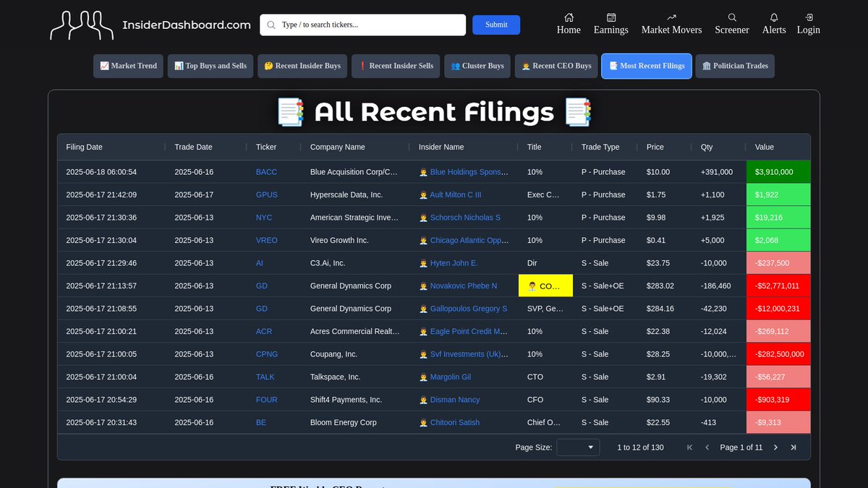Click the InsiderDashboard silhouettes logo

tap(82, 25)
